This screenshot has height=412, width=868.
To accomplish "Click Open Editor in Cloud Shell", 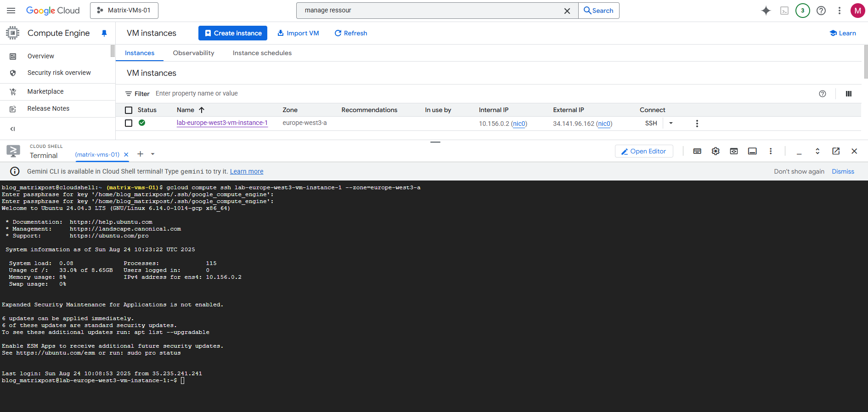I will click(643, 151).
